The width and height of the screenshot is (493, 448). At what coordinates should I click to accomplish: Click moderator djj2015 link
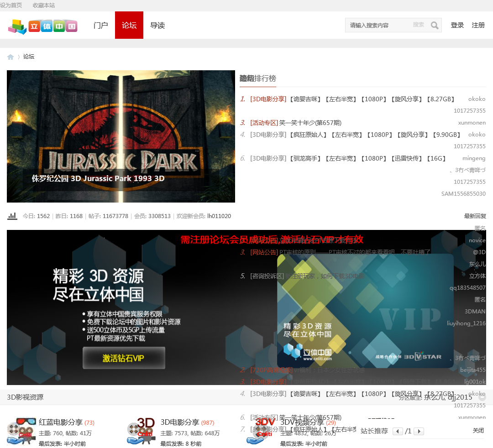click(x=460, y=397)
